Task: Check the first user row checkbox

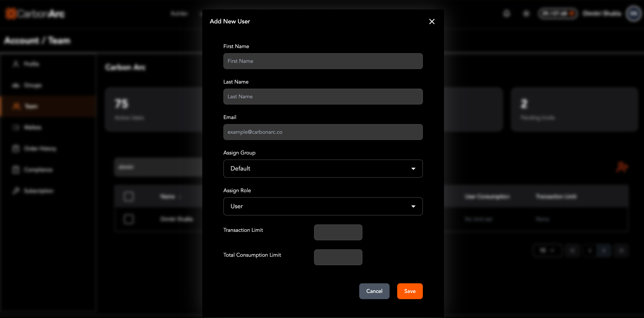Action: (x=128, y=219)
